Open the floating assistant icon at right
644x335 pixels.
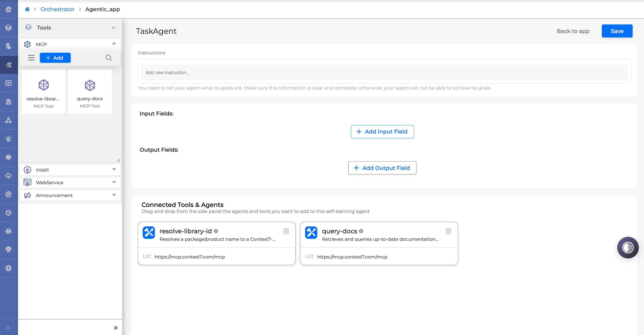point(628,247)
